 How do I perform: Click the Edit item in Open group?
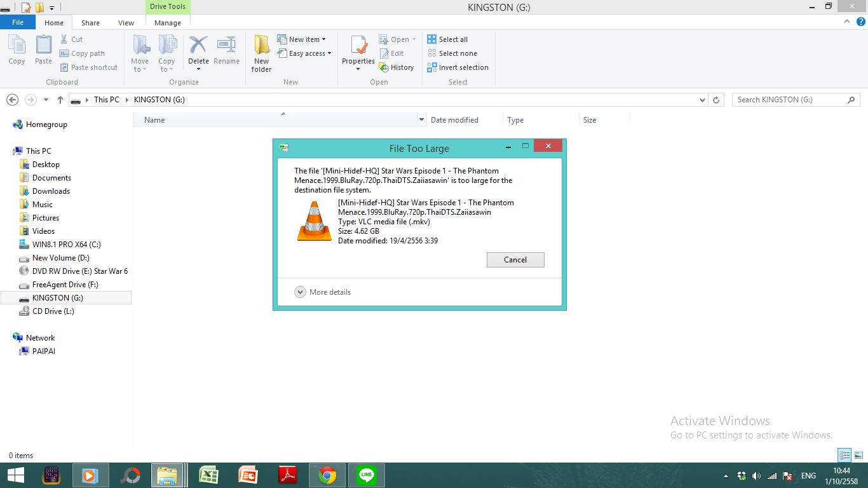click(391, 53)
